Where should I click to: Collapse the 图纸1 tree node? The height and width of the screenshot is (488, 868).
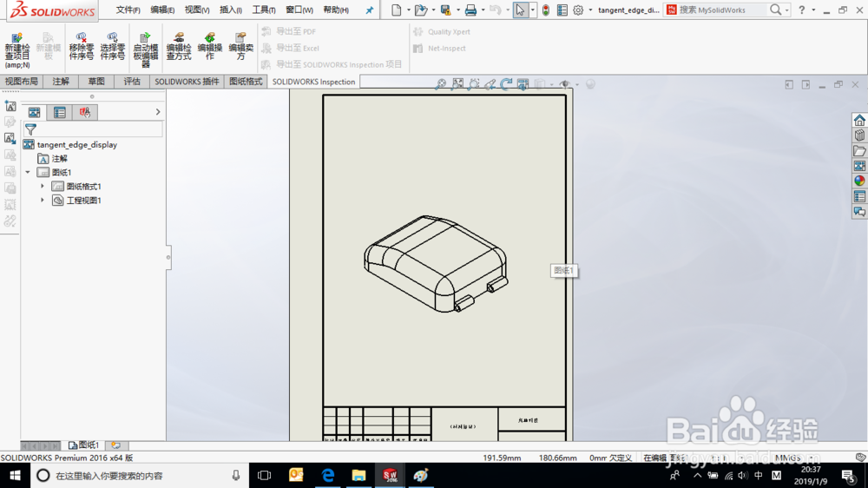28,172
